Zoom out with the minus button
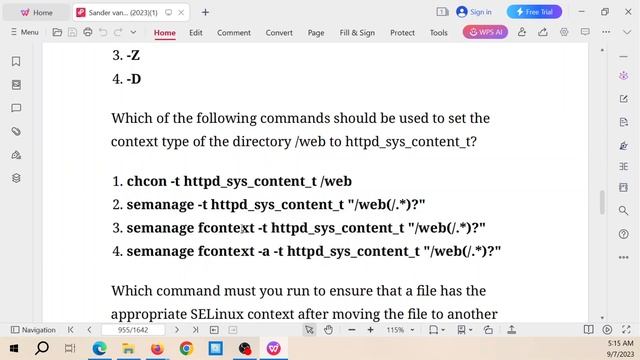 point(351,330)
